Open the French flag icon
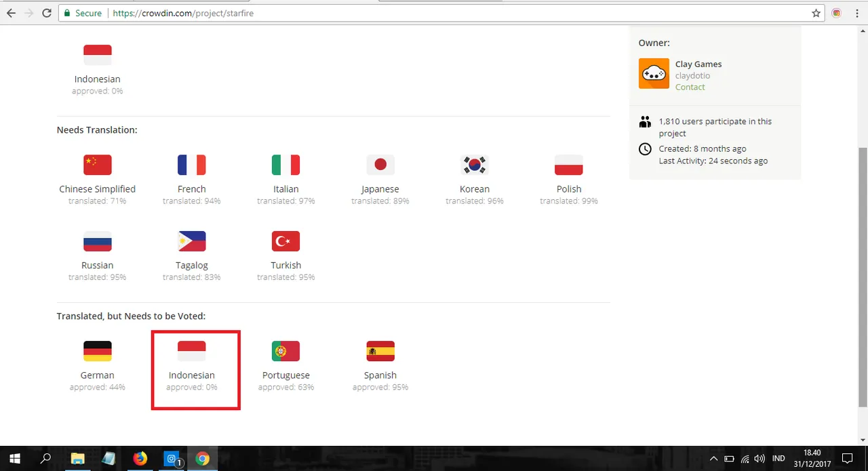Screen dimensions: 868x471 coord(192,165)
